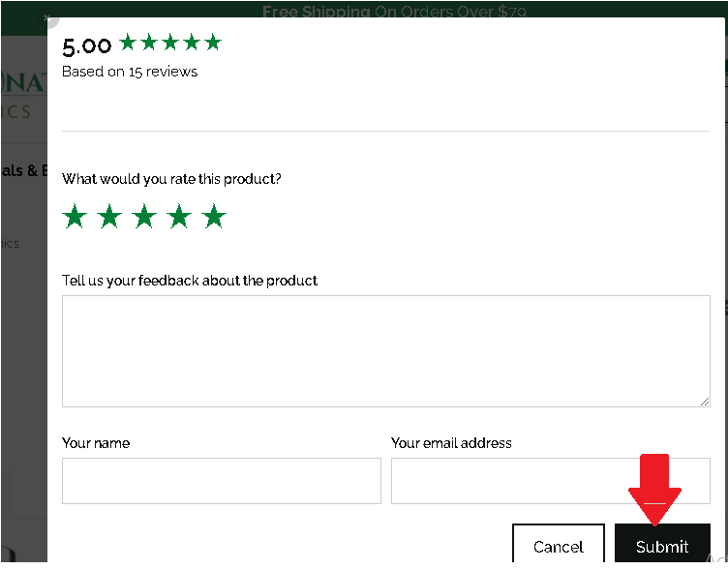Click the 5.00 average rating value

click(x=87, y=46)
